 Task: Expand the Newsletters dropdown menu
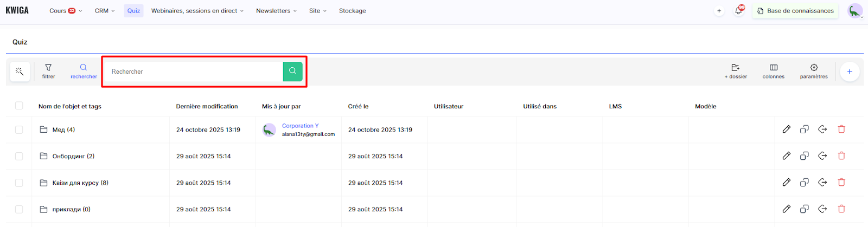(276, 11)
